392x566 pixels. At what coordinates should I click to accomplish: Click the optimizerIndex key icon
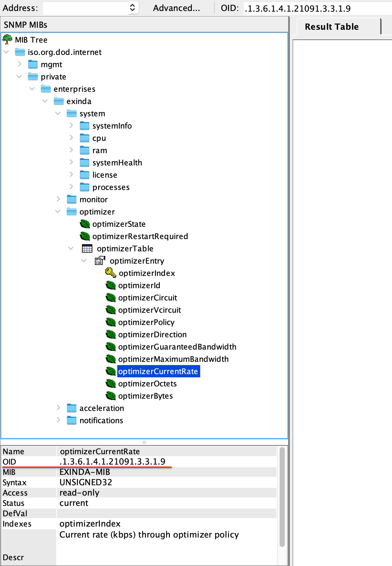pos(111,273)
